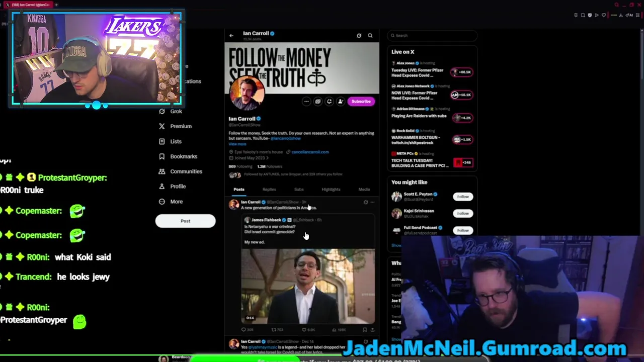Click the refresh-style icon on profile actions
This screenshot has width=644, height=362.
pyautogui.click(x=329, y=102)
